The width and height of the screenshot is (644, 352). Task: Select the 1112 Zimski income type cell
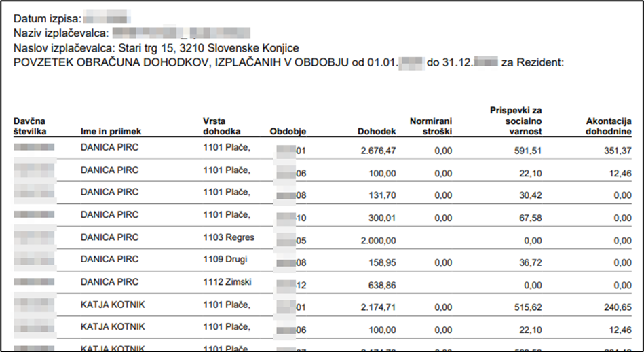point(227,282)
